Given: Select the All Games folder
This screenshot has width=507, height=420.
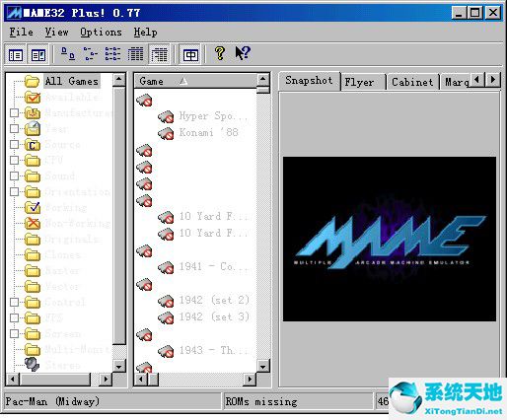Looking at the screenshot, I should pyautogui.click(x=72, y=81).
